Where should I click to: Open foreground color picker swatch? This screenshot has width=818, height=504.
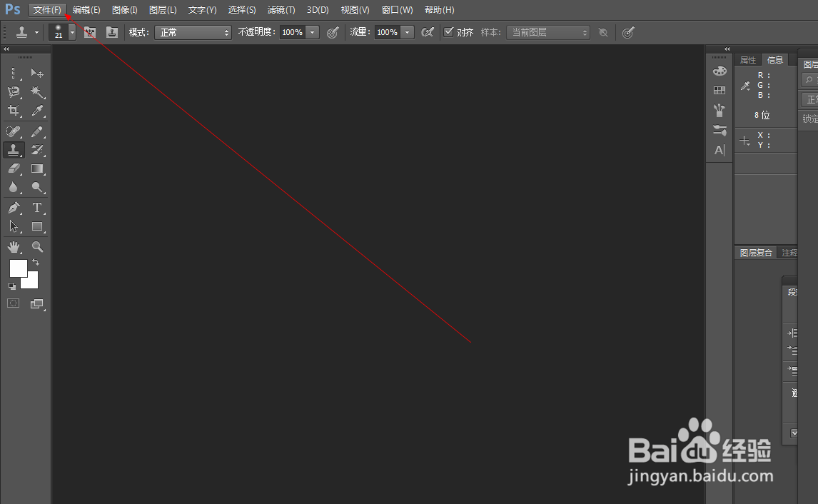coord(19,268)
